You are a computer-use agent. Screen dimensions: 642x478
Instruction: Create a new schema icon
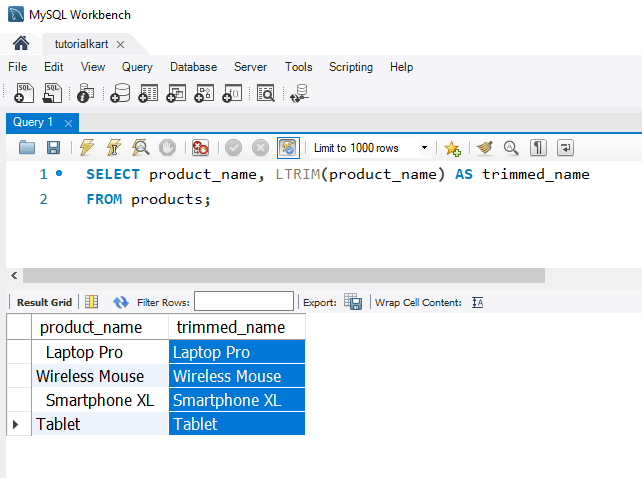[120, 93]
